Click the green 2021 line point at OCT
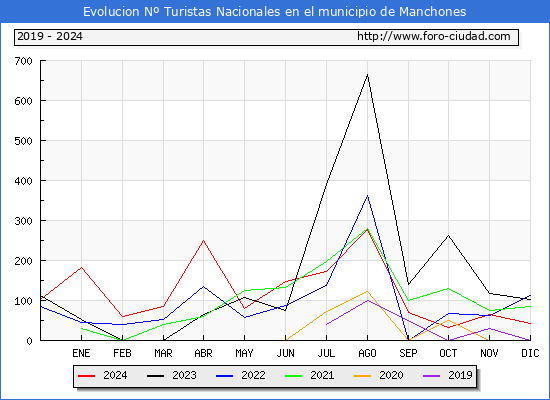This screenshot has height=400, width=550. [448, 289]
